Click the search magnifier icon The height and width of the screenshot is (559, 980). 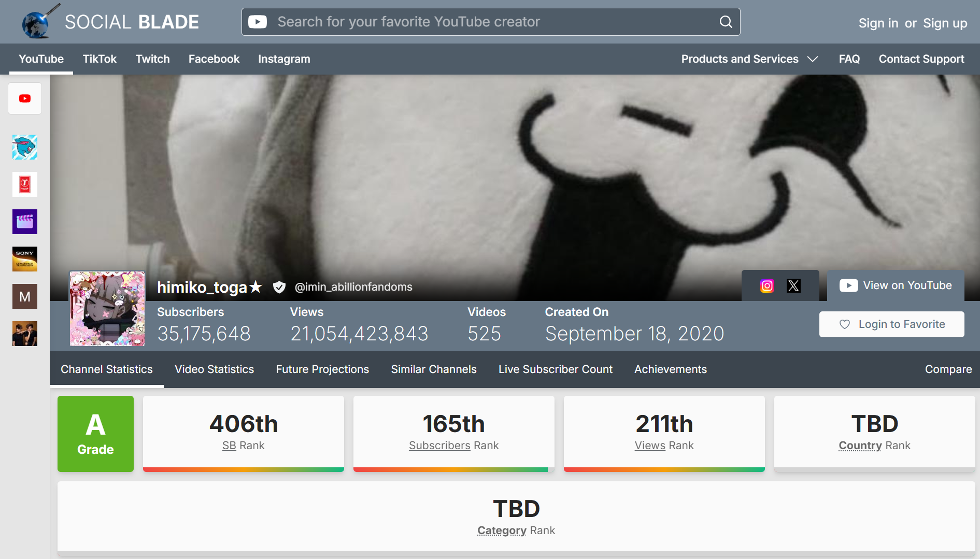(726, 22)
